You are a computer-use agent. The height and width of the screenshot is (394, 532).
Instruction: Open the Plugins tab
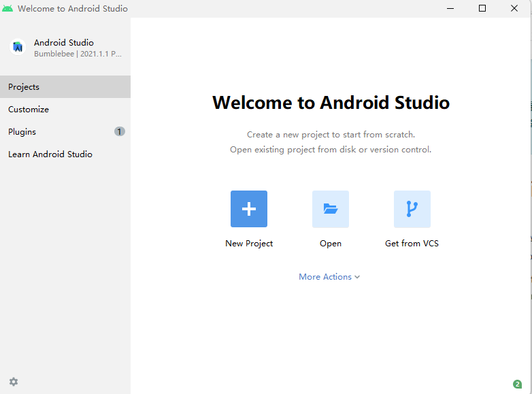click(65, 131)
